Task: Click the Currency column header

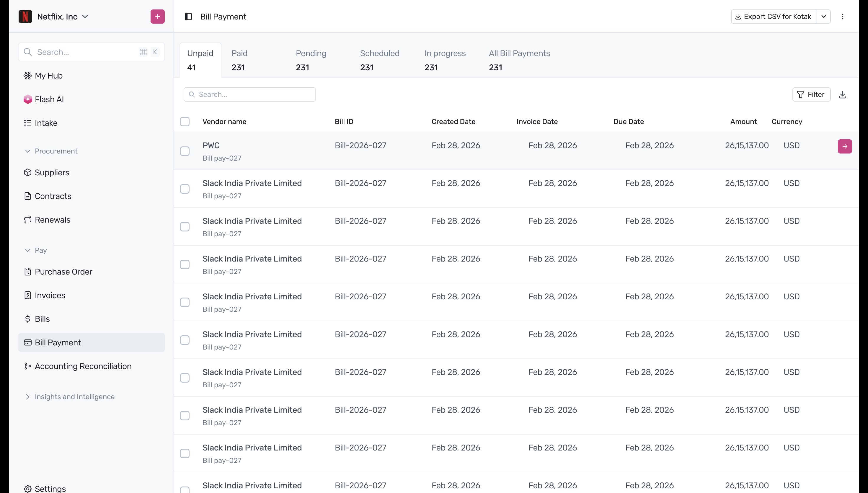Action: coord(787,122)
